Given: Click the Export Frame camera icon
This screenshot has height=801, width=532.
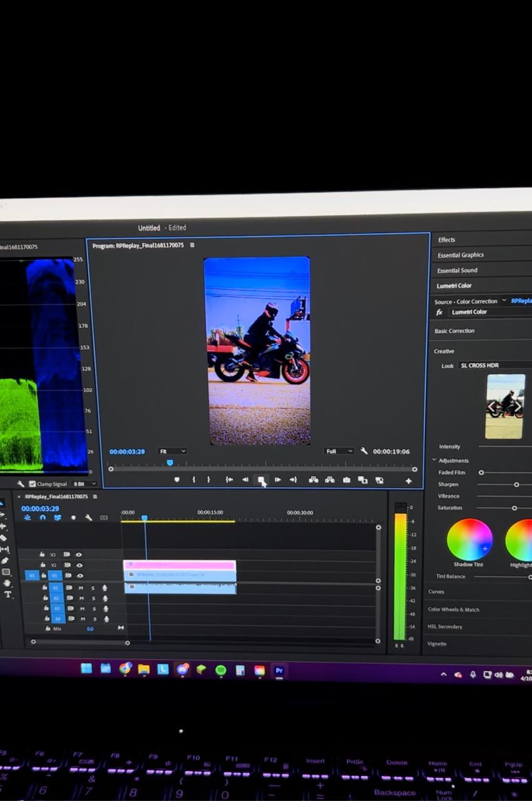Looking at the screenshot, I should click(x=346, y=481).
